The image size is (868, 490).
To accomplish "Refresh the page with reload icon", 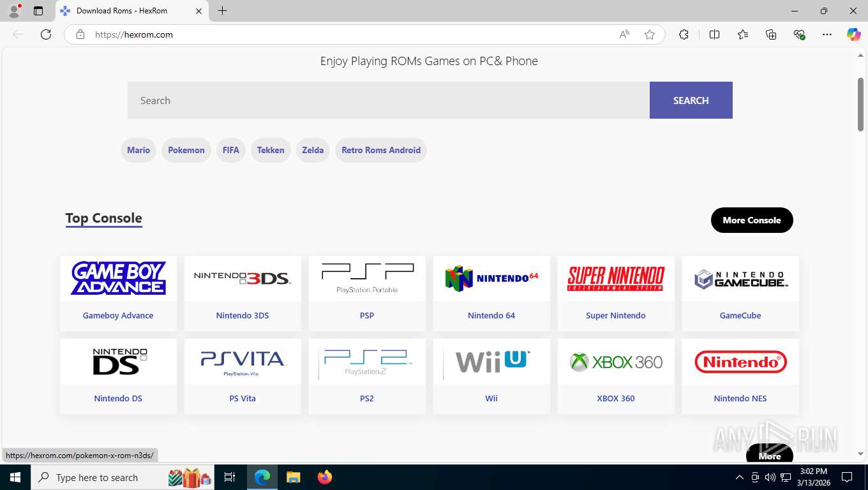I will point(46,34).
